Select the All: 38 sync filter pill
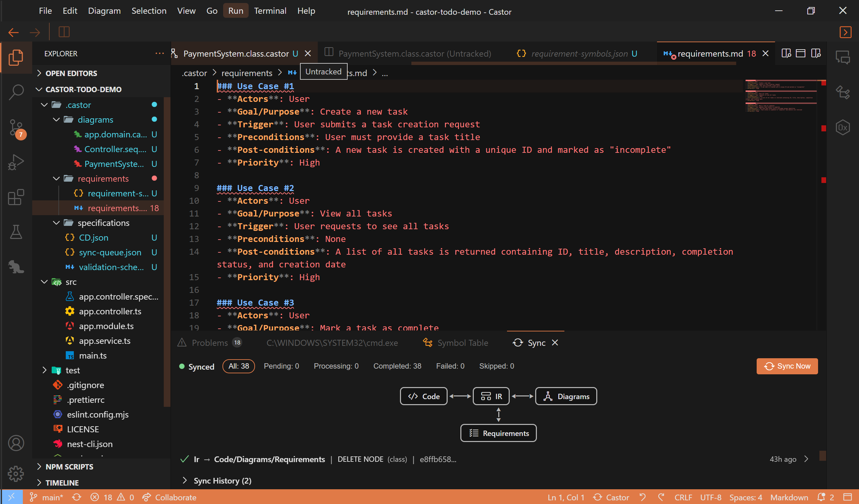This screenshot has width=859, height=504. [238, 366]
